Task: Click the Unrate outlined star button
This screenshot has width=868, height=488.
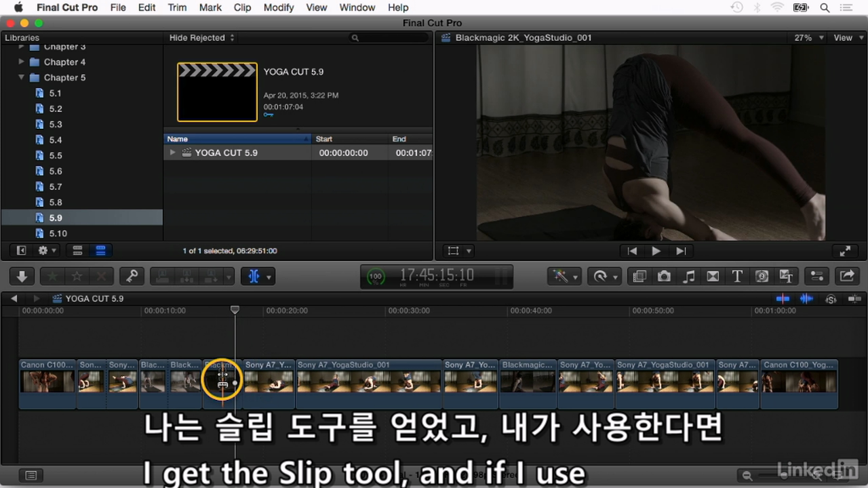Action: 77,277
